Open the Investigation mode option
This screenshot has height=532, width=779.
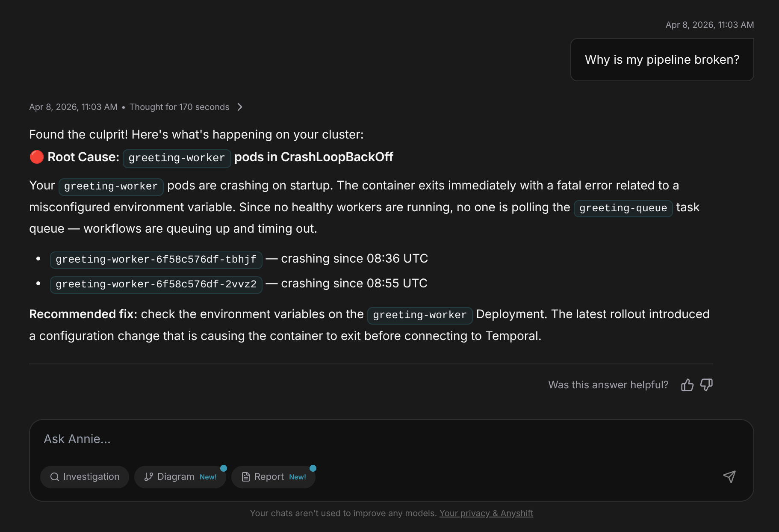(84, 476)
